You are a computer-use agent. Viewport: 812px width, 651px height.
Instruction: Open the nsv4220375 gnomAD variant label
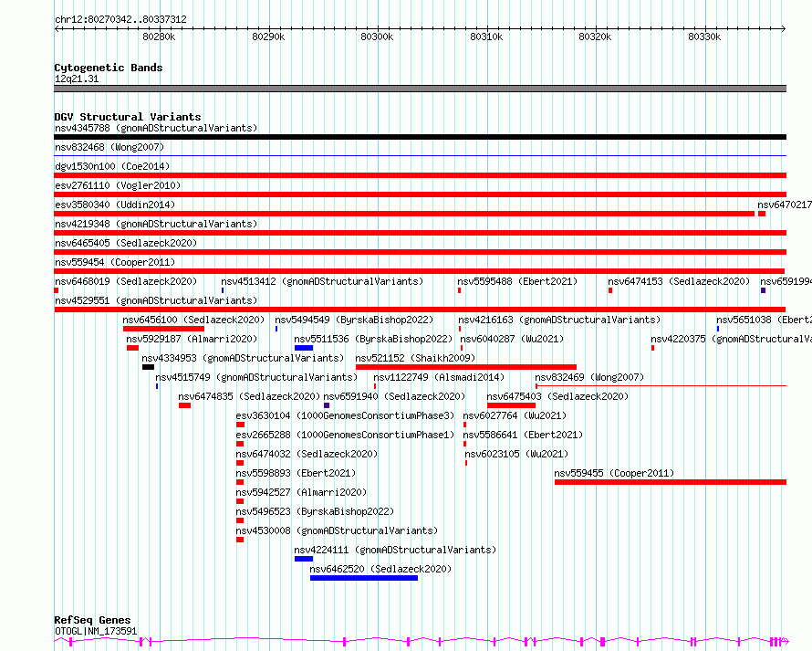[x=731, y=339]
